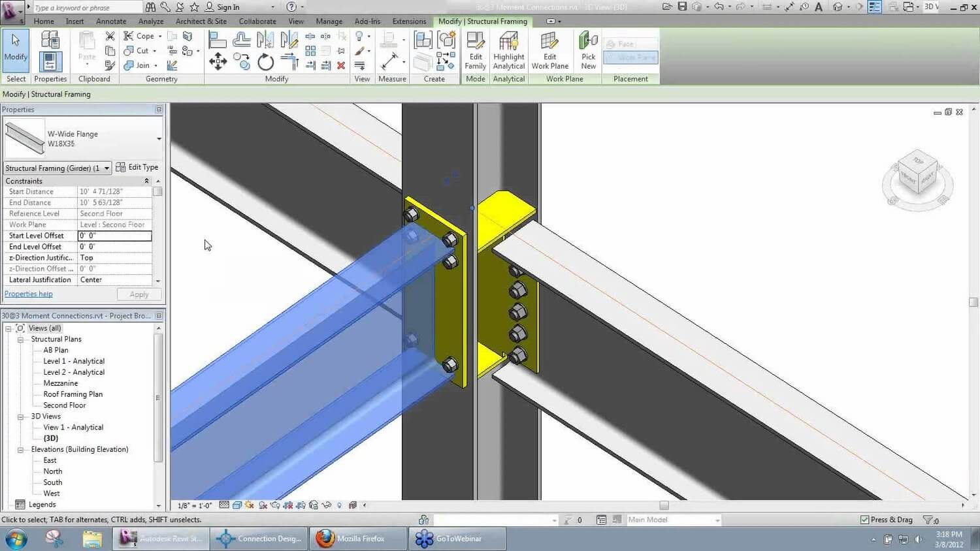Select the Offset tool

coord(242,40)
